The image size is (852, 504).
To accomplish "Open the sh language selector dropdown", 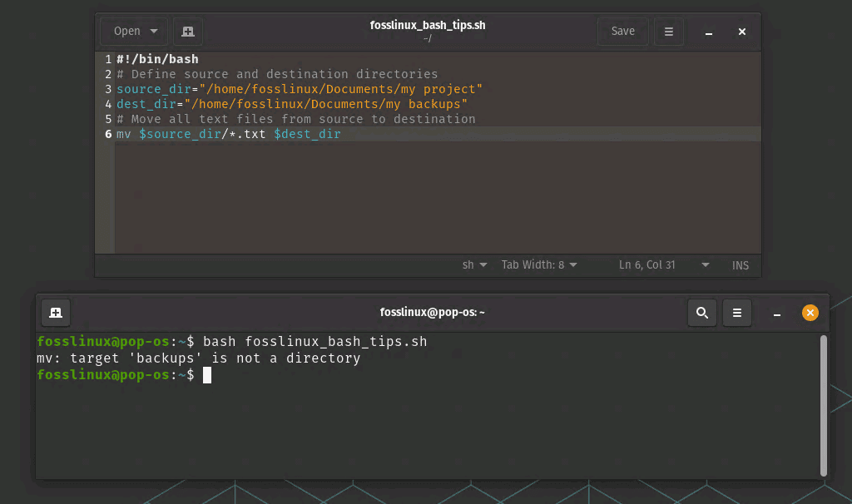I will coord(475,265).
